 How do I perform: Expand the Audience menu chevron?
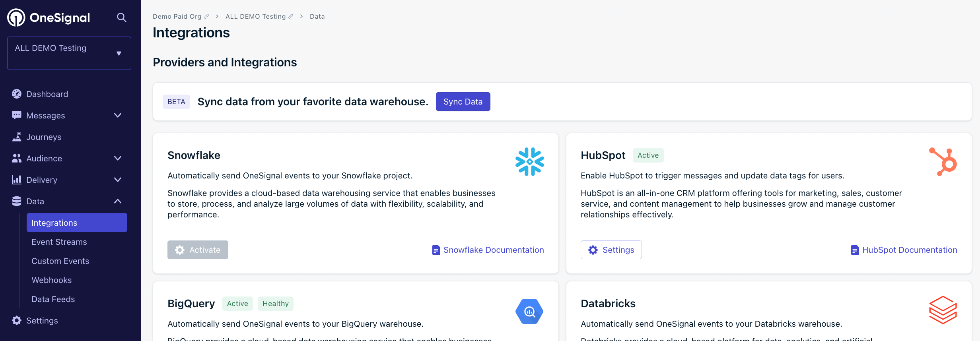pyautogui.click(x=118, y=158)
